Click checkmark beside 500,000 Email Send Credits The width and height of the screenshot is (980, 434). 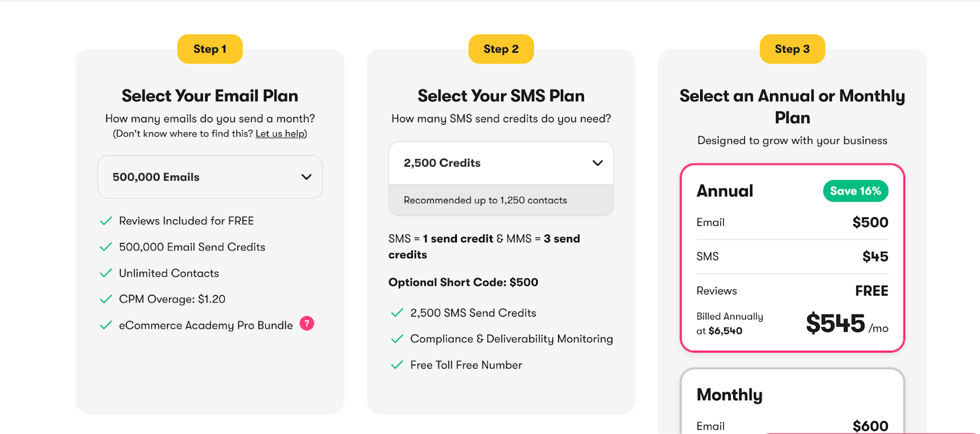[x=106, y=247]
